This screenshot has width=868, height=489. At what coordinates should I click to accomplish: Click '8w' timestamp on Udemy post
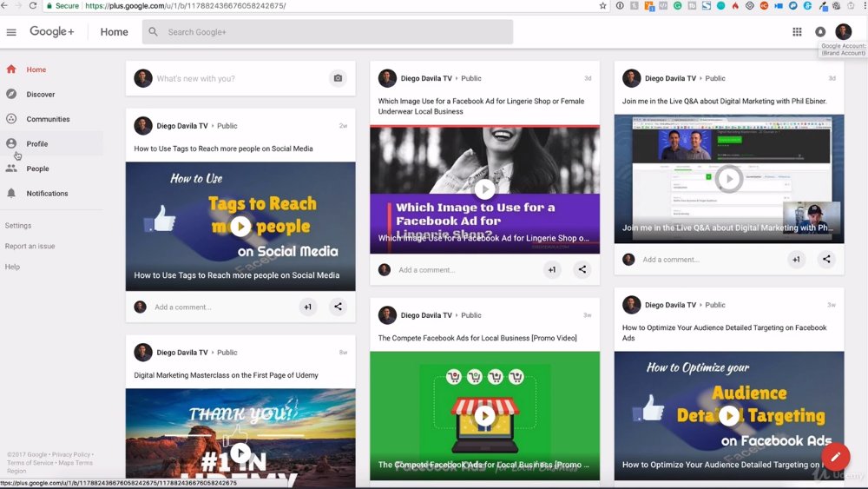click(343, 353)
